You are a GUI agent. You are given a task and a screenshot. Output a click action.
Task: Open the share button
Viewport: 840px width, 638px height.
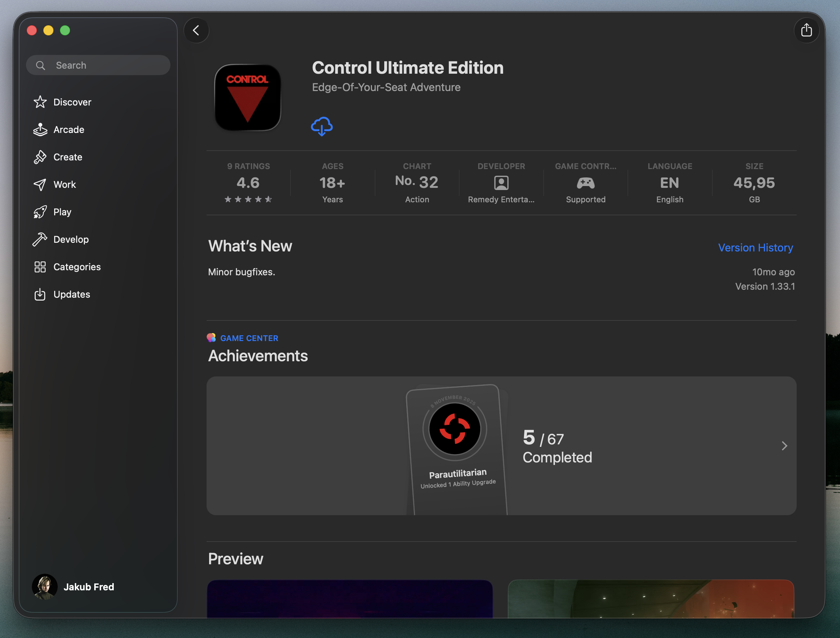tap(806, 30)
